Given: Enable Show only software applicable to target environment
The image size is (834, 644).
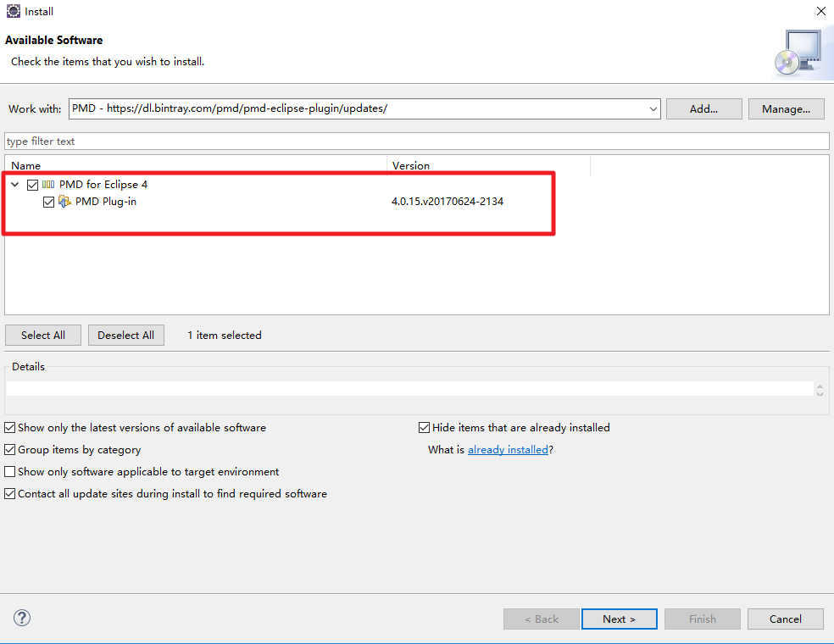Looking at the screenshot, I should coord(9,472).
